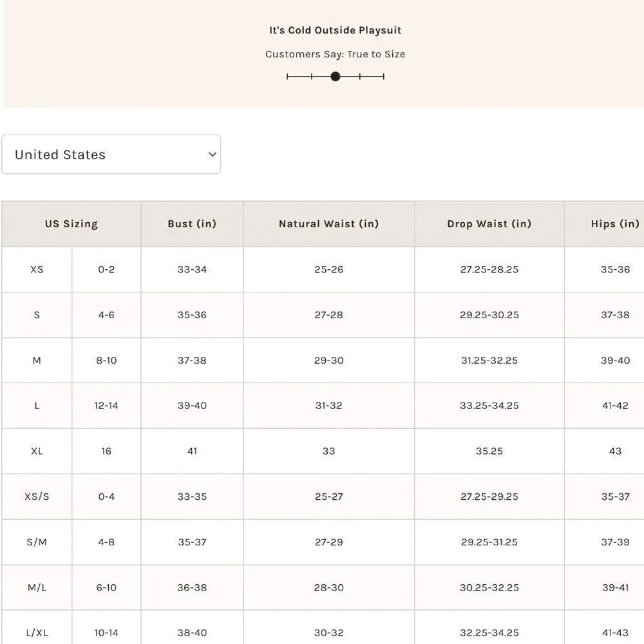Click the 4-8 US size cell

pos(106,542)
